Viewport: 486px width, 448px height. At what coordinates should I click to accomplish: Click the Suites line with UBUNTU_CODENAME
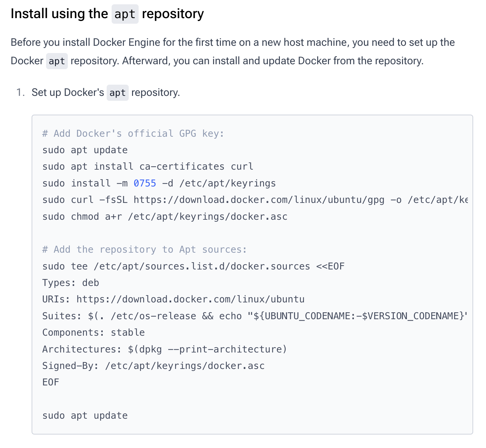click(255, 316)
